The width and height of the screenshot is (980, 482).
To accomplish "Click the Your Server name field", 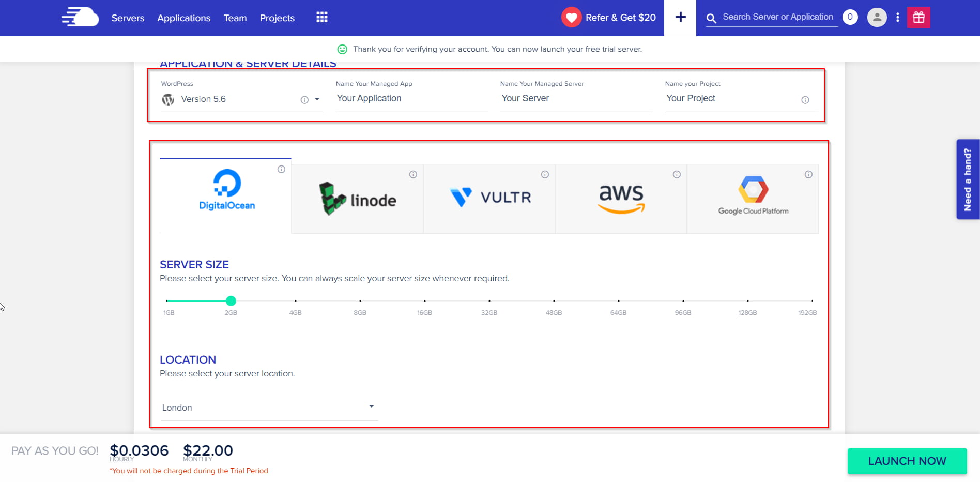I will pyautogui.click(x=576, y=98).
